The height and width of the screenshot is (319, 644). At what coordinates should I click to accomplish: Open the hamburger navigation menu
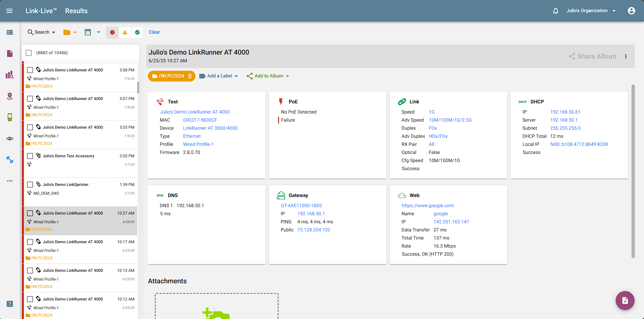(x=9, y=11)
